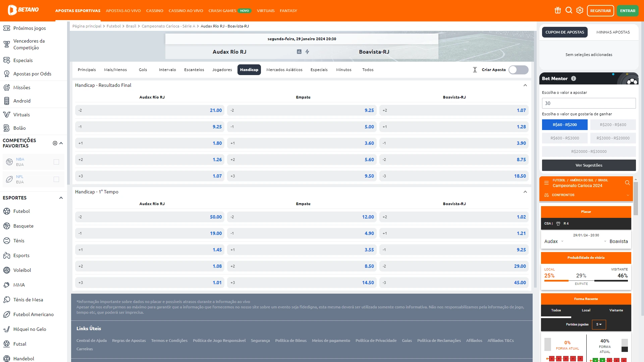Click the search magnifier icon in header
The width and height of the screenshot is (644, 362).
coord(569,10)
